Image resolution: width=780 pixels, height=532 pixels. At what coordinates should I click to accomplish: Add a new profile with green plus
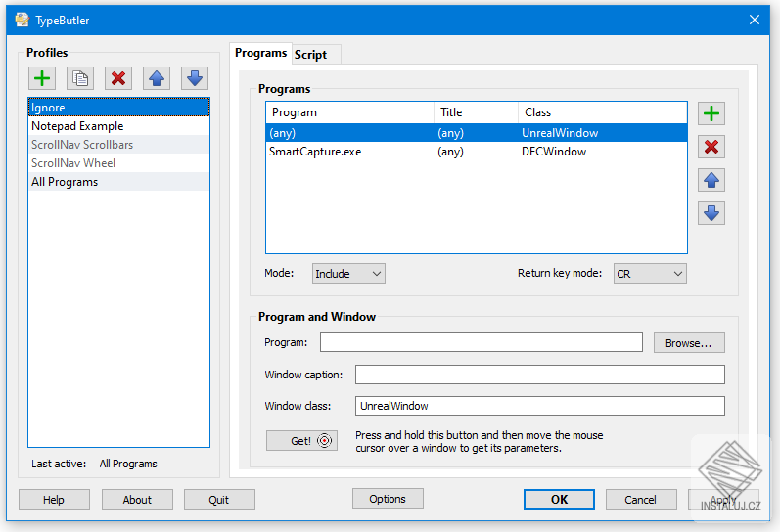click(42, 78)
